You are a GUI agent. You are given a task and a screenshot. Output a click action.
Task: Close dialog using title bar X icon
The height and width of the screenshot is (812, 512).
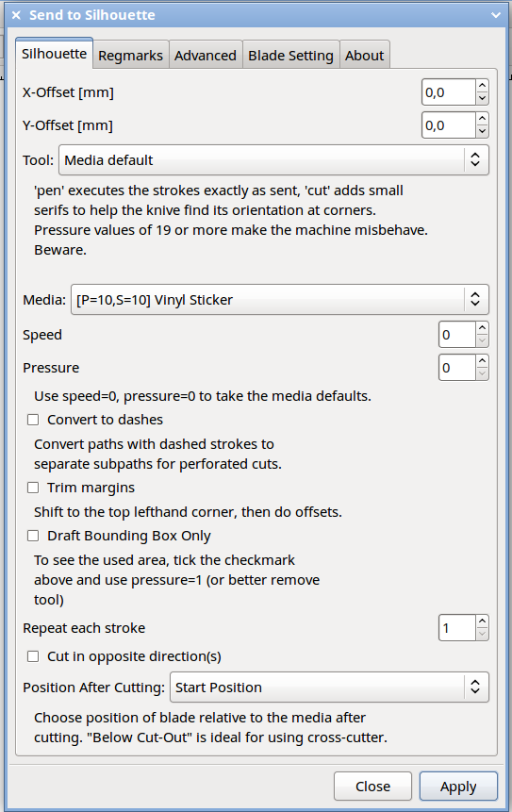coord(16,15)
